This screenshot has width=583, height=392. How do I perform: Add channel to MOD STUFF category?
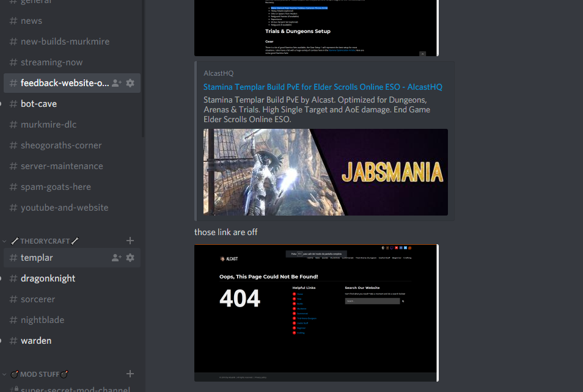[x=130, y=374]
